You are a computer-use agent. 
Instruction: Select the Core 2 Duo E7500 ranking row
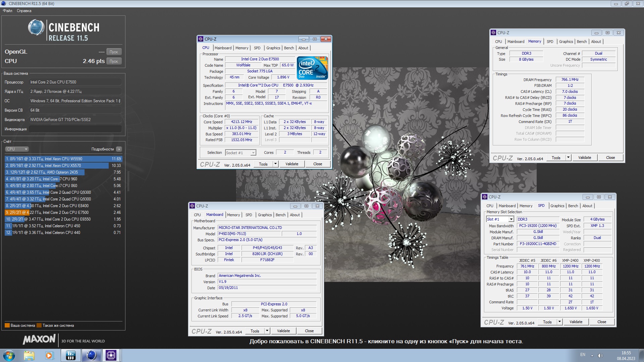pos(63,213)
